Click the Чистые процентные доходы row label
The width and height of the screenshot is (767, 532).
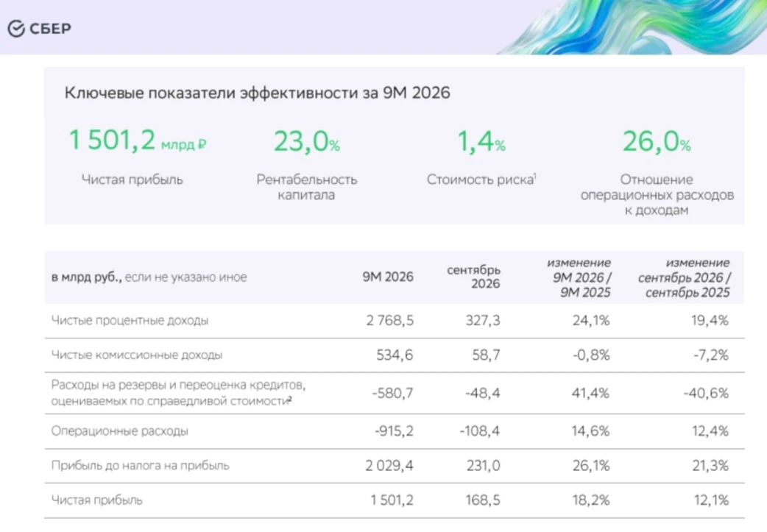(x=130, y=321)
